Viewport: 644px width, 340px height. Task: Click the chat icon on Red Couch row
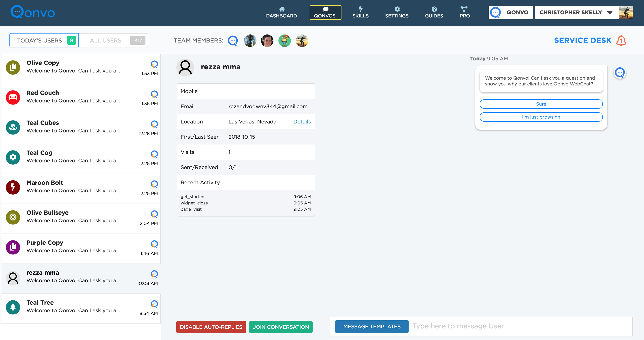click(x=154, y=94)
